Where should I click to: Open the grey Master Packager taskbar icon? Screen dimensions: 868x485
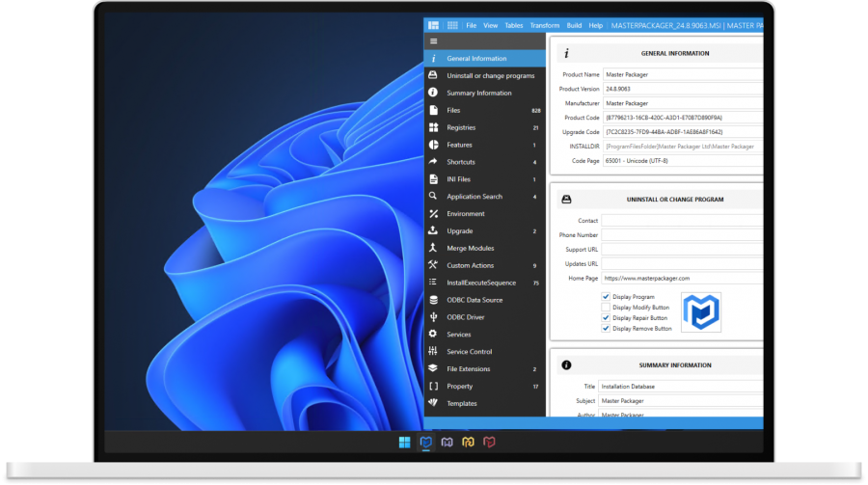[x=447, y=442]
